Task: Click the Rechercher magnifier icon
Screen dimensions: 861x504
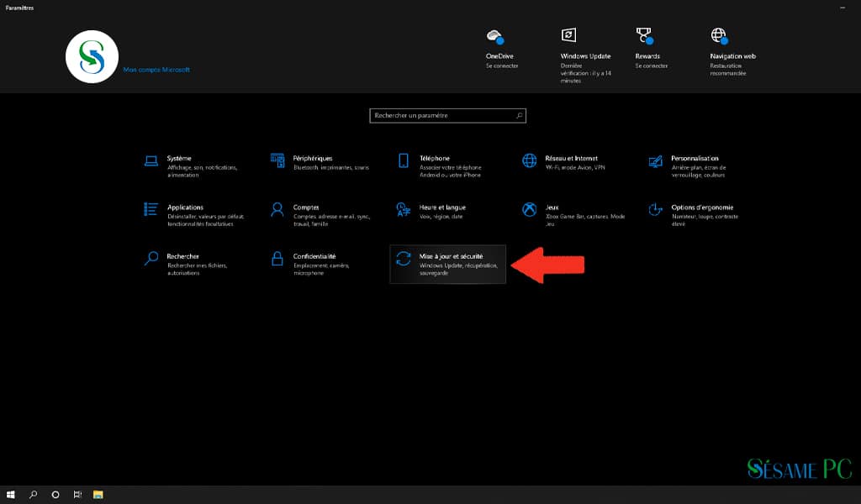Action: click(151, 259)
